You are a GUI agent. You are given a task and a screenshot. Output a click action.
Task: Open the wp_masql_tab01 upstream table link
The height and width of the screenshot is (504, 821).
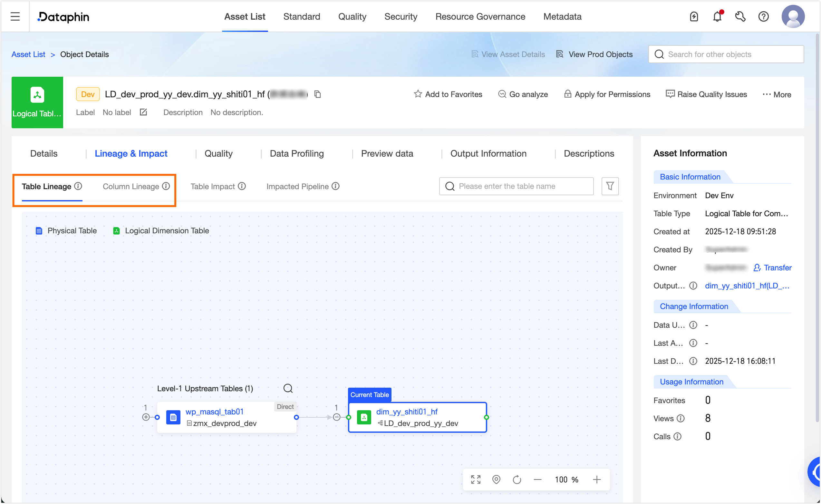[x=215, y=412]
